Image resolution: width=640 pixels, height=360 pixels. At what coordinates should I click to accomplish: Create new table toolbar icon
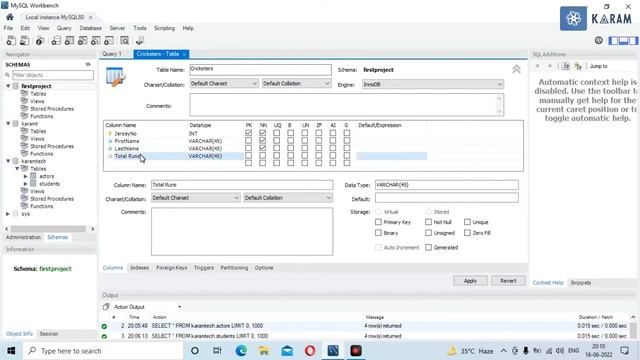coord(69,40)
